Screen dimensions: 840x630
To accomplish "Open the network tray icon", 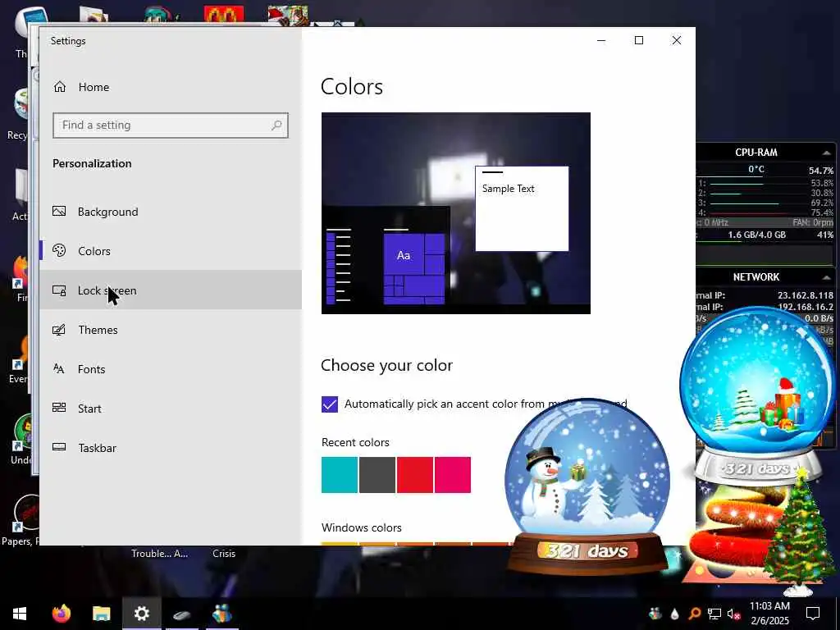I will point(714,614).
